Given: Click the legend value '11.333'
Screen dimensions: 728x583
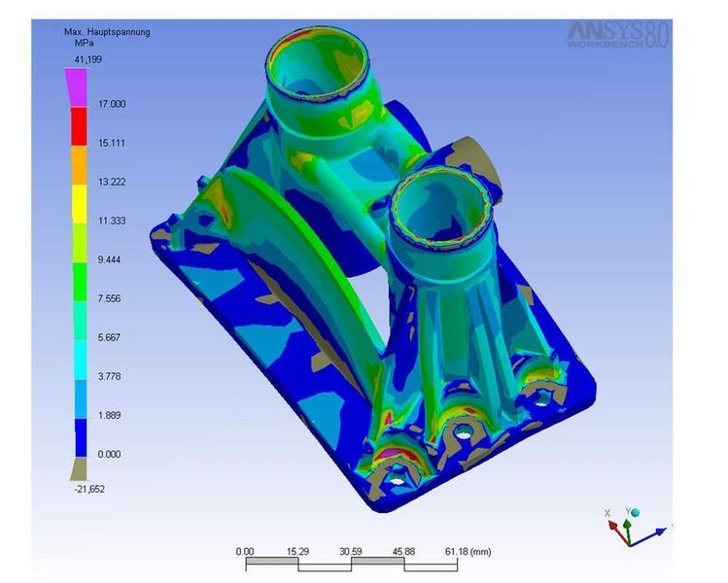Looking at the screenshot, I should [x=112, y=221].
